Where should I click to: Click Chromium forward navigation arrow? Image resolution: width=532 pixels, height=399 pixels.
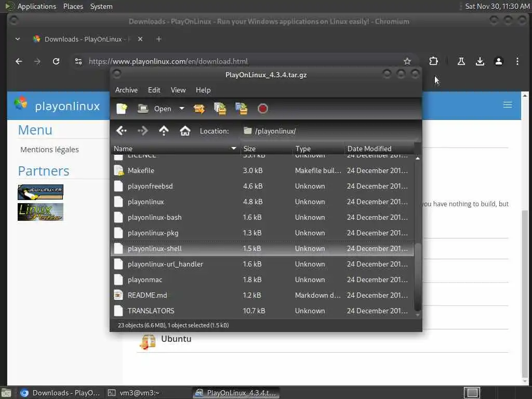[37, 61]
